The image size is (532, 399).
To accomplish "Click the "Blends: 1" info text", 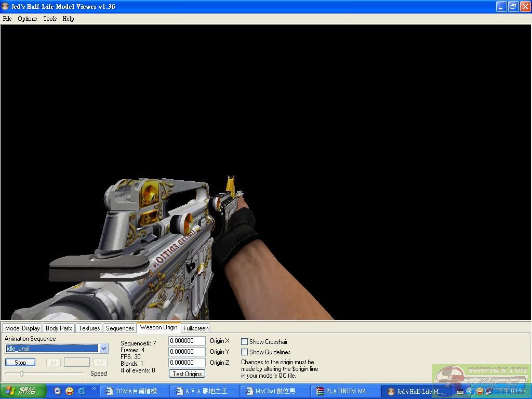I will point(132,364).
